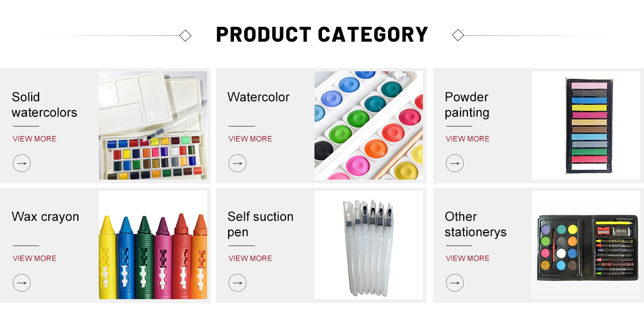The width and height of the screenshot is (644, 312).
Task: Select the Solid watercolors category title
Action: coord(45,105)
